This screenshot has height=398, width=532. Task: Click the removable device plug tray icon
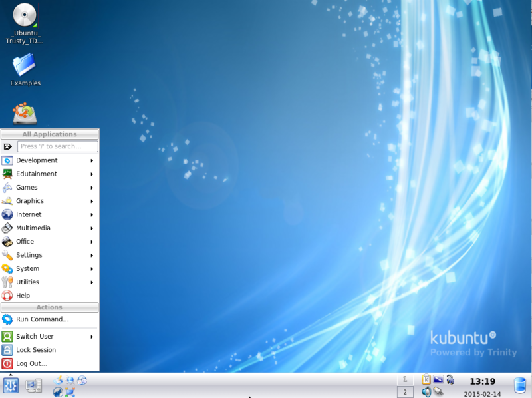[438, 391]
